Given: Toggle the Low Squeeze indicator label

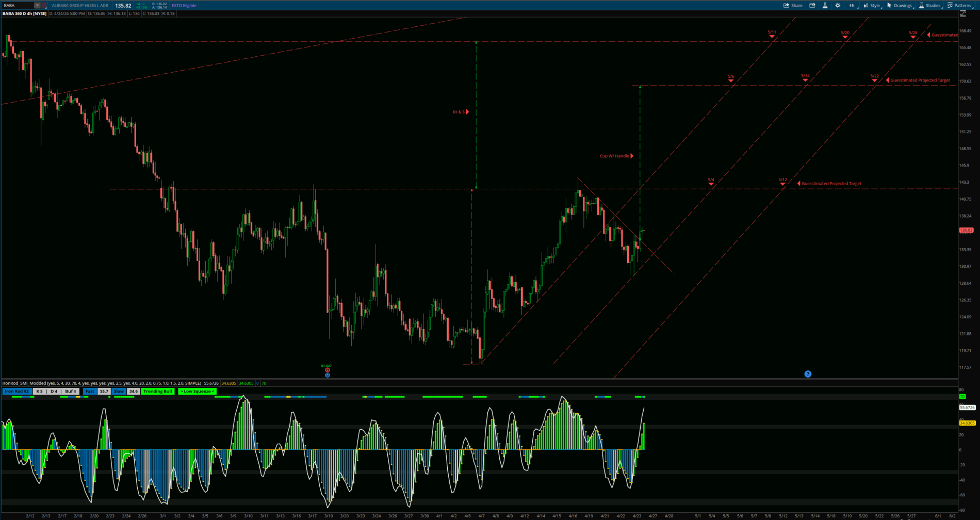Looking at the screenshot, I should click(x=197, y=391).
